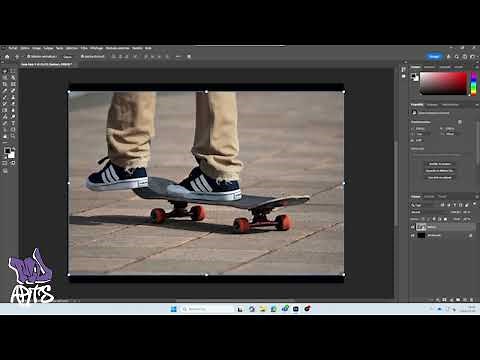Add a layer mask icon
This screenshot has height=360, width=480.
pos(444,300)
